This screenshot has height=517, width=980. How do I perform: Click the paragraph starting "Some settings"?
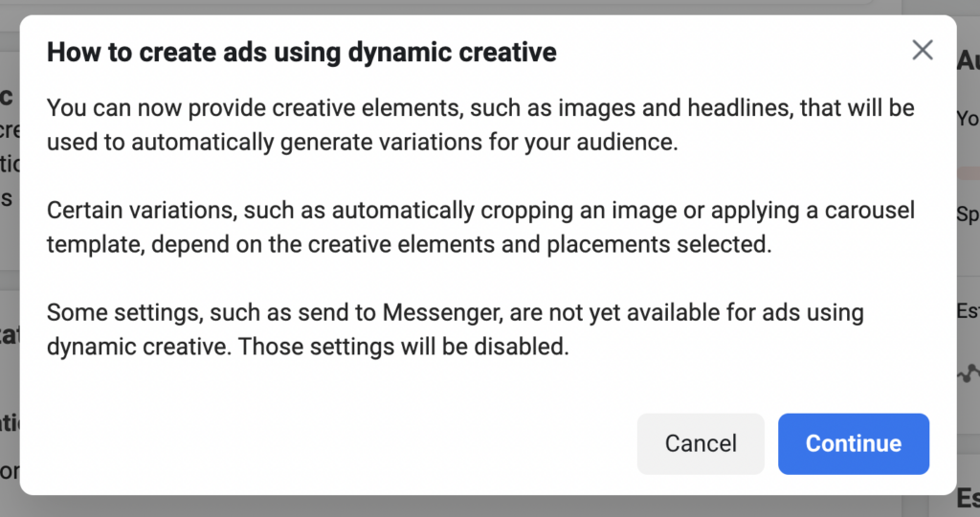(456, 328)
